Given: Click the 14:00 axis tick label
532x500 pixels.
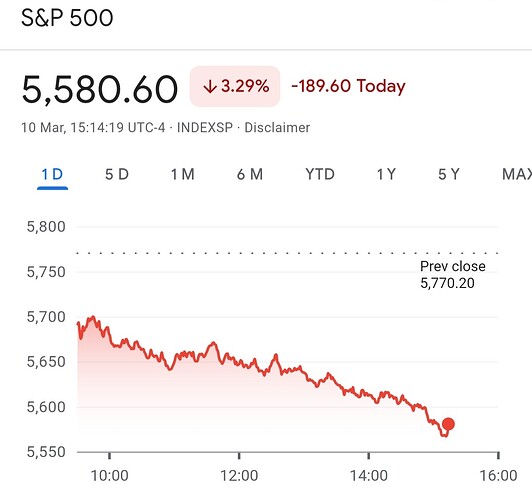Looking at the screenshot, I should pyautogui.click(x=368, y=476).
